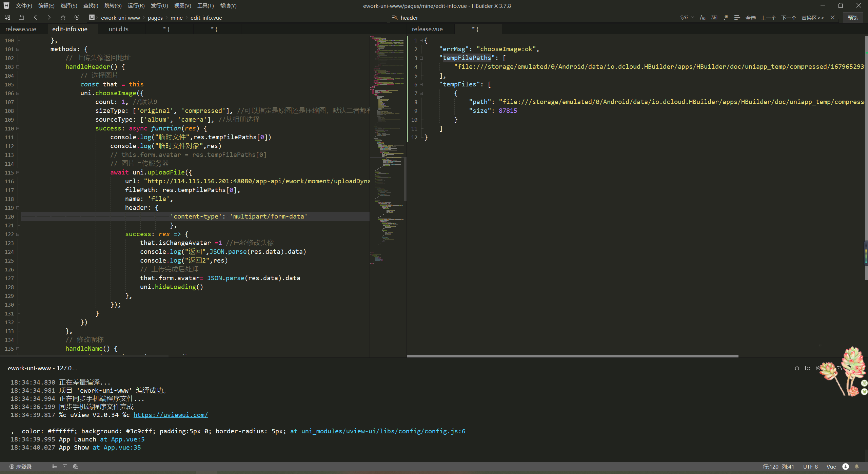This screenshot has width=868, height=474.
Task: Click the notification bell in the status bar
Action: coord(857,467)
